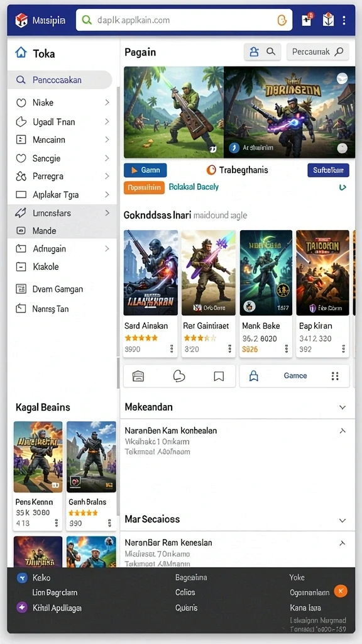Collapse the NaranBen Kam konbealan item
Viewport: 362px width, 644px height.
point(343,431)
